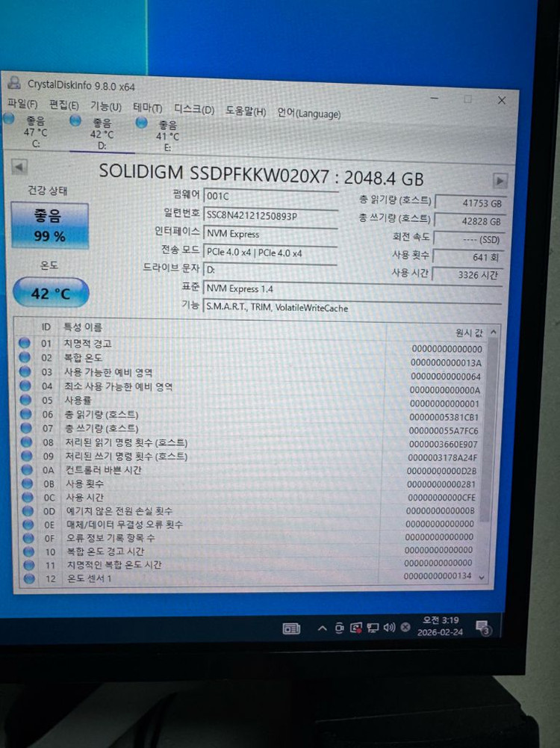
Task: Click the firmware field 001C
Action: point(271,196)
